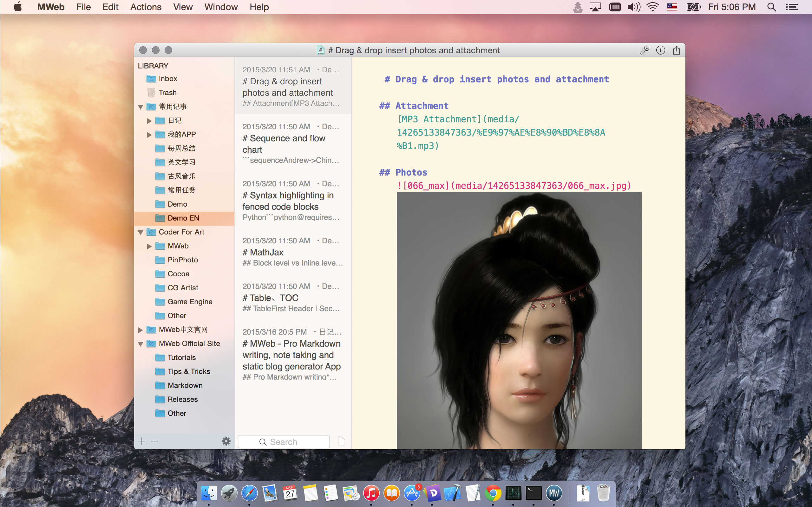Click the share icon in title bar
812x507 pixels.
677,50
